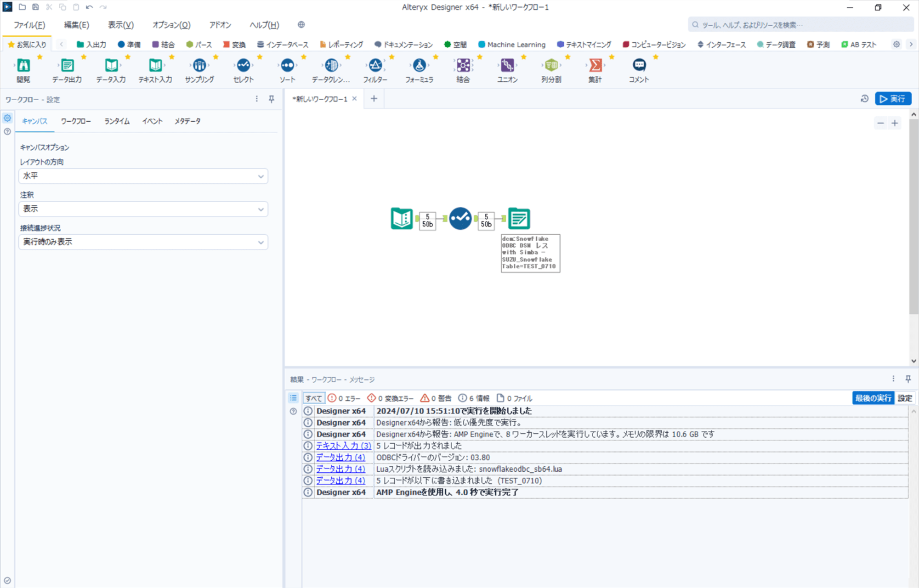Open the 入出力 tool category
The height and width of the screenshot is (588, 919).
tap(91, 45)
